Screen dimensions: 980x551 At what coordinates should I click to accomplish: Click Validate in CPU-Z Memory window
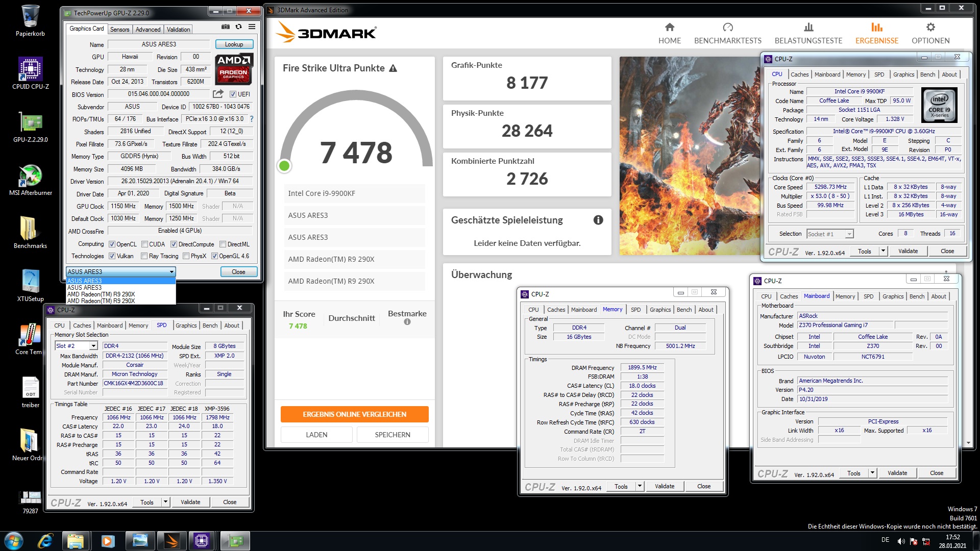tap(665, 486)
